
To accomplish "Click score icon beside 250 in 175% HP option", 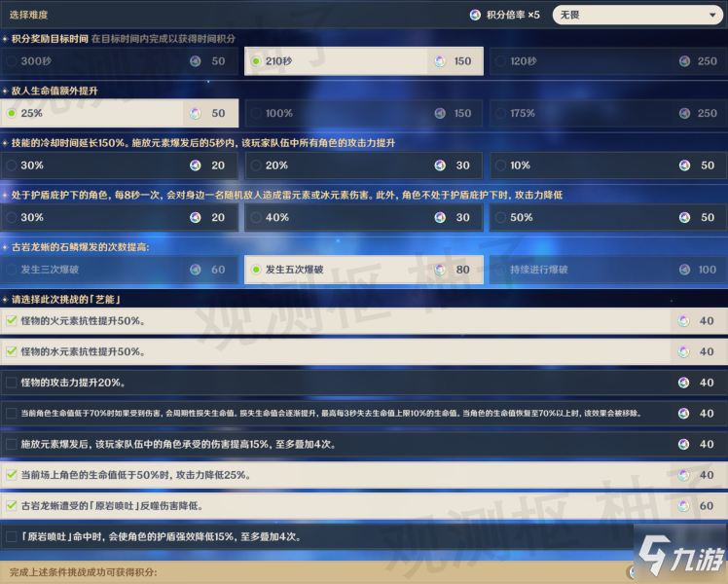I will (684, 113).
